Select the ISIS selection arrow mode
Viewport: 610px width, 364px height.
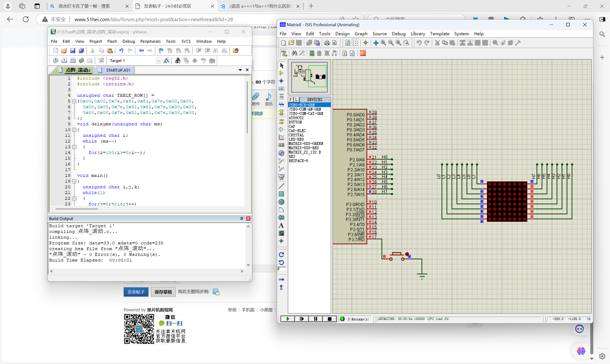coord(282,66)
